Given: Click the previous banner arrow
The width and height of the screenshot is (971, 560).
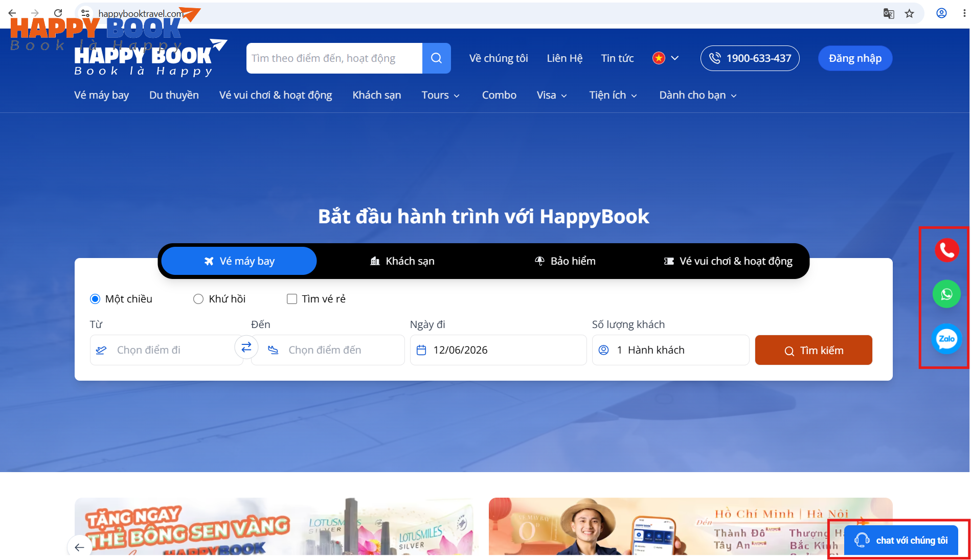Looking at the screenshot, I should click(x=79, y=547).
